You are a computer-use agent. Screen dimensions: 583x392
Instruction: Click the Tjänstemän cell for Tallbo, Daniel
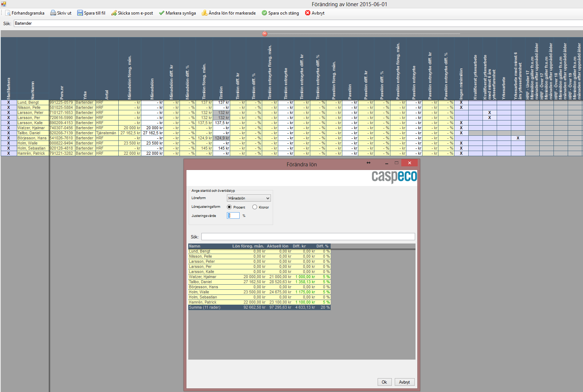pos(107,133)
